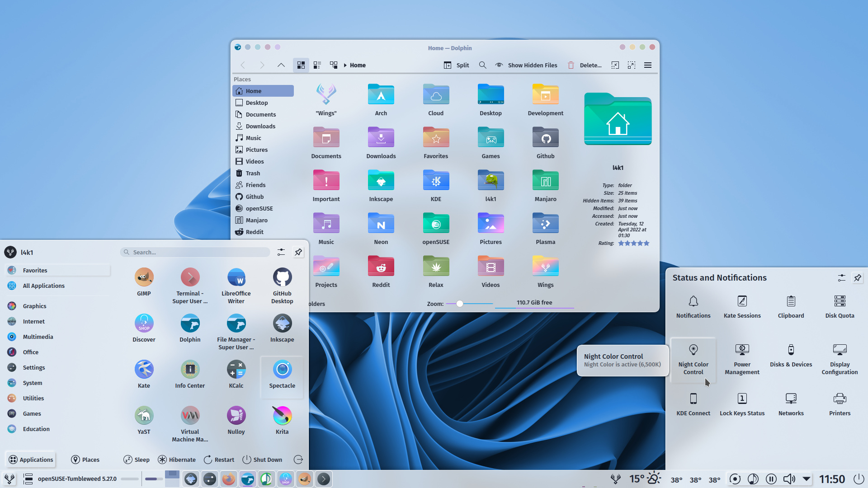Switch Dolphin to details tree view mode
Image resolution: width=868 pixels, height=488 pixels.
tap(334, 65)
